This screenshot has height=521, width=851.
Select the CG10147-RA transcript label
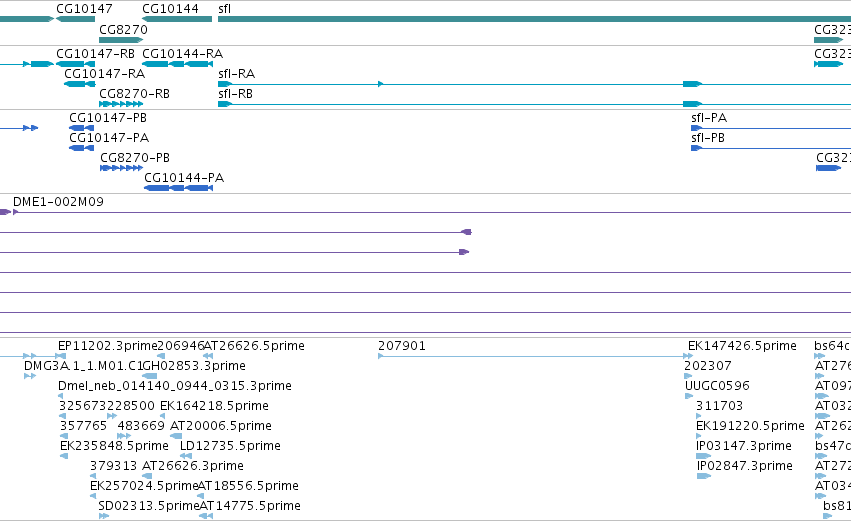pos(105,74)
